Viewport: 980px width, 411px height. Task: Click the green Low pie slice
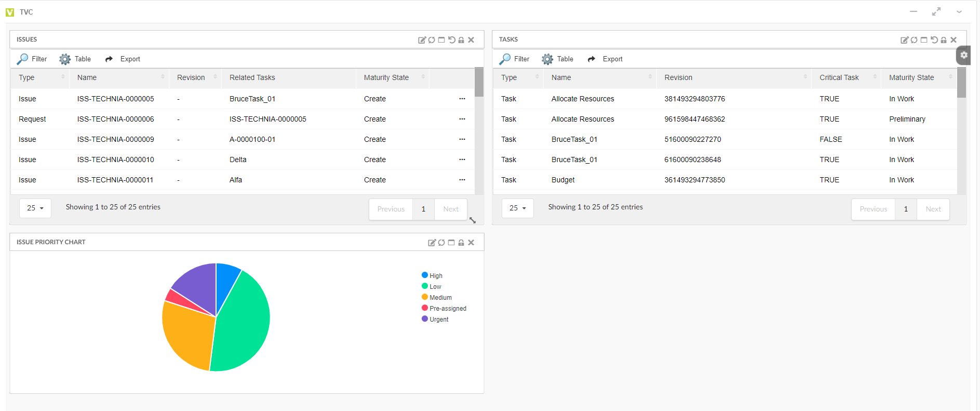(241, 322)
